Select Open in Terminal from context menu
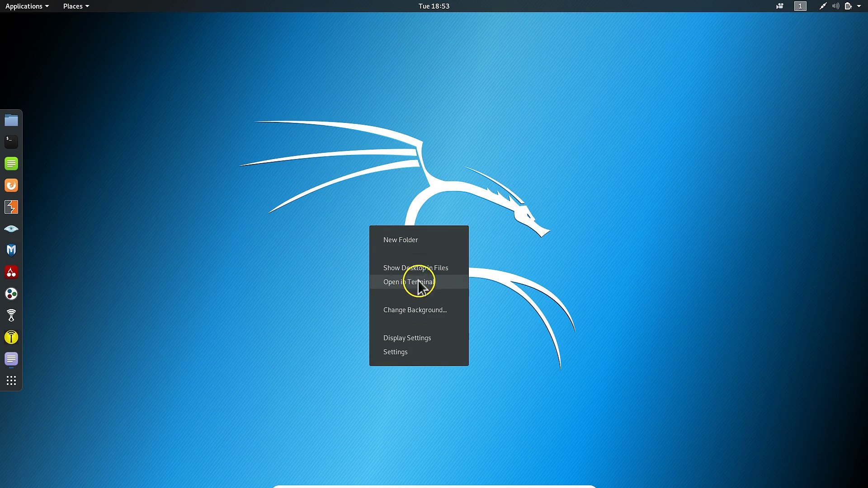The image size is (868, 488). (x=408, y=282)
